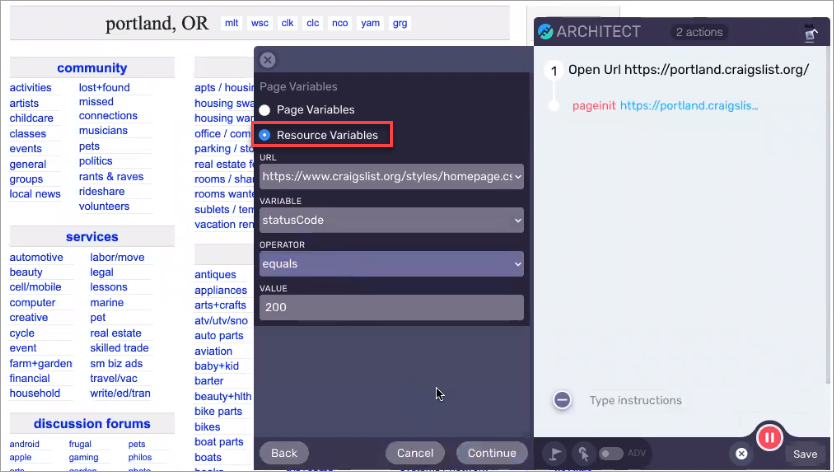Open the android discussion forum link
This screenshot has width=834, height=472.
click(x=24, y=444)
